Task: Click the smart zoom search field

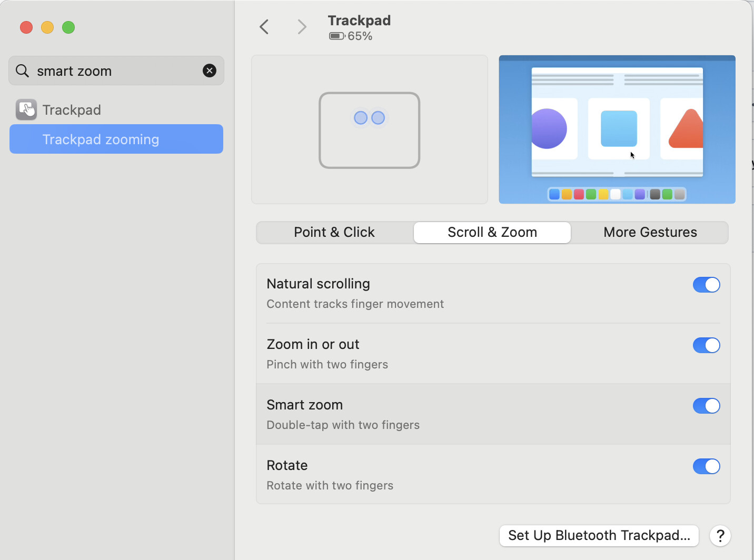Action: pos(116,71)
